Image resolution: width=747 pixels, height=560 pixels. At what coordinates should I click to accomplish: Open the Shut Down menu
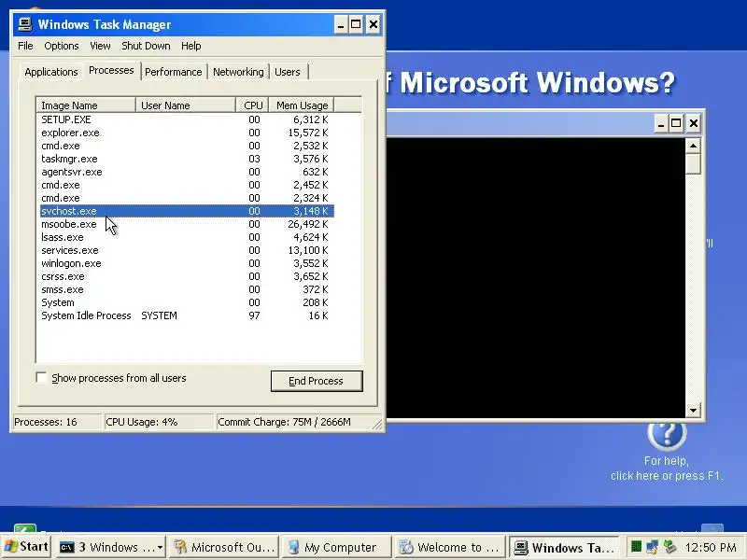tap(146, 46)
